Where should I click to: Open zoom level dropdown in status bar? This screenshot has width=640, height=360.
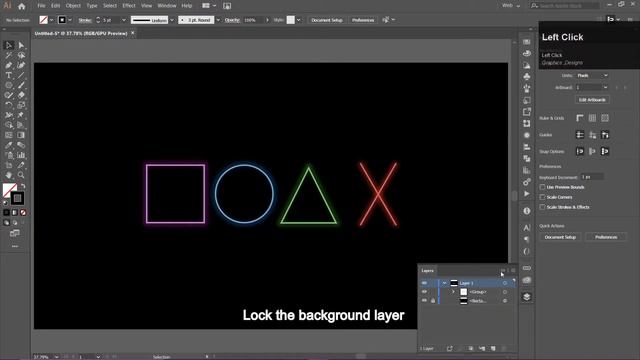[56, 357]
